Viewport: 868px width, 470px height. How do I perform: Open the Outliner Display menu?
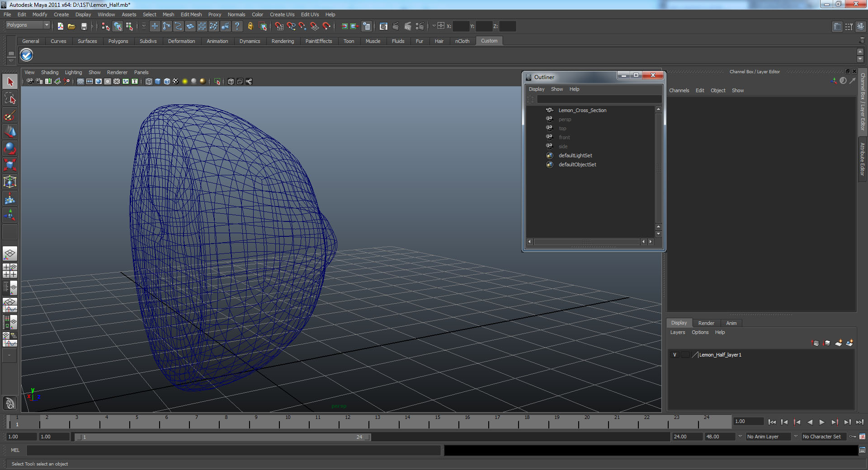(537, 89)
